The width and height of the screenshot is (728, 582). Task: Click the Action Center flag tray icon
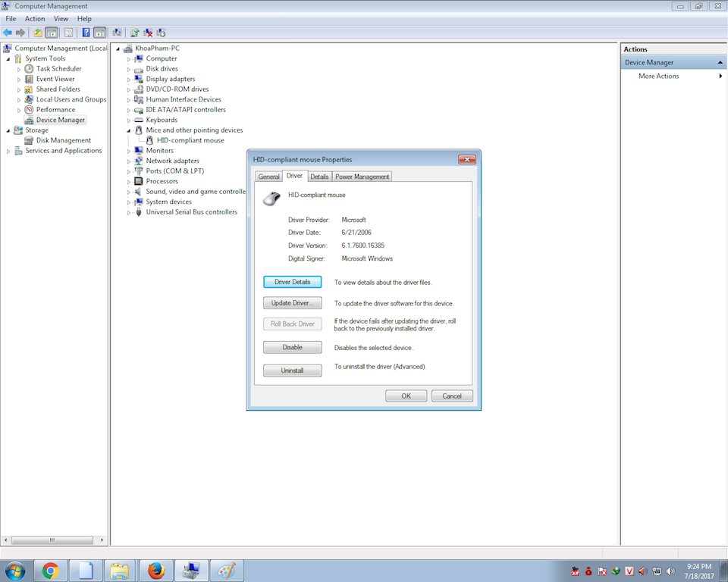click(602, 571)
